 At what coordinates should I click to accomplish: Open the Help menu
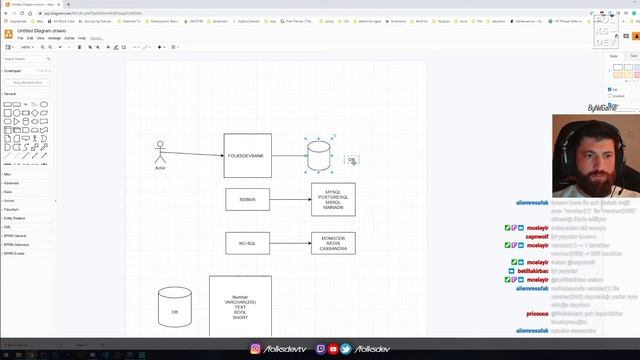pyautogui.click(x=82, y=38)
